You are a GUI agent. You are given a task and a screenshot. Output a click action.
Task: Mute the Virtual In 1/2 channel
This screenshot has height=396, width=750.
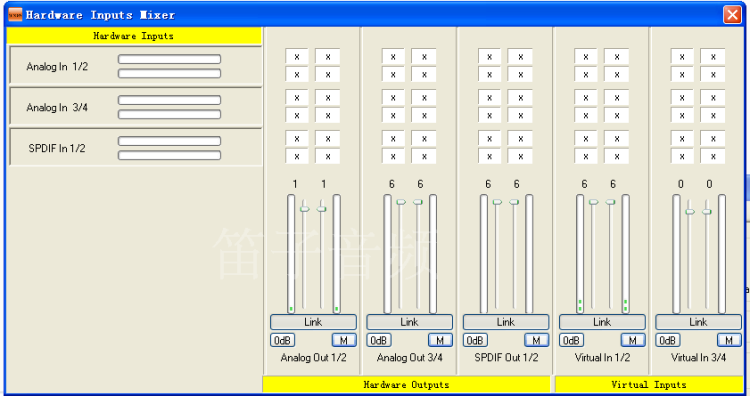(633, 340)
